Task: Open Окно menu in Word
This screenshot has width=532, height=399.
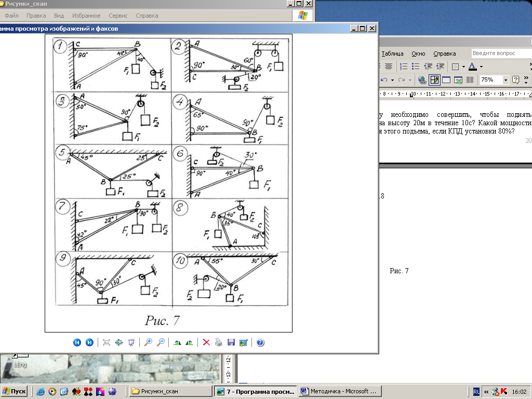Action: 418,54
